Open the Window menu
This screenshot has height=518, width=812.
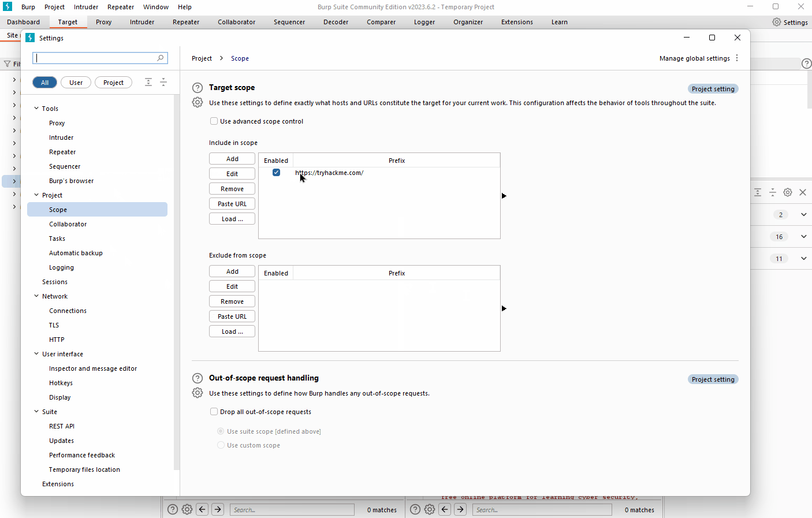(x=156, y=7)
